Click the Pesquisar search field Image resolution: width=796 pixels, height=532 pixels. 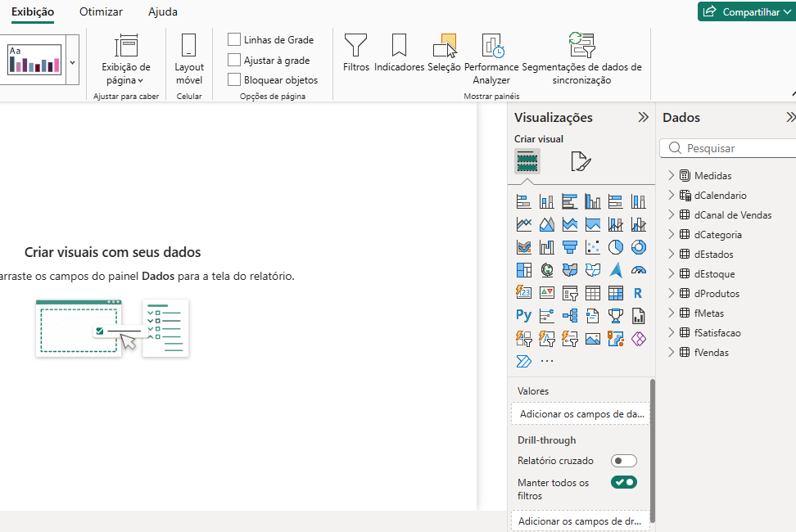coord(728,148)
